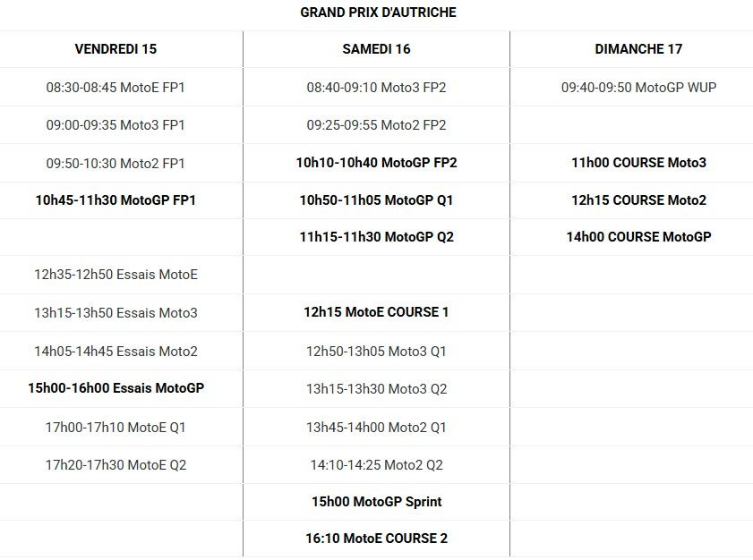
Task: Select the 10h10-10h40 MotoGP FP2 cell
Action: [376, 163]
